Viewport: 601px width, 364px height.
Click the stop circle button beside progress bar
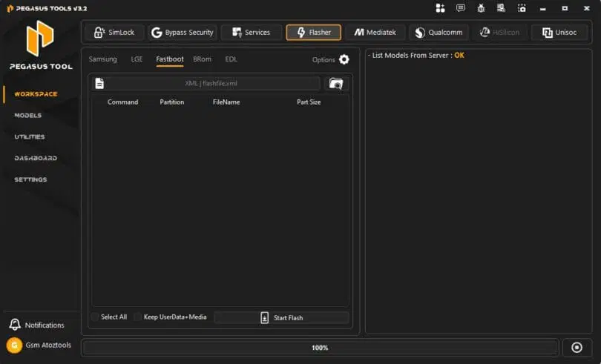(577, 348)
